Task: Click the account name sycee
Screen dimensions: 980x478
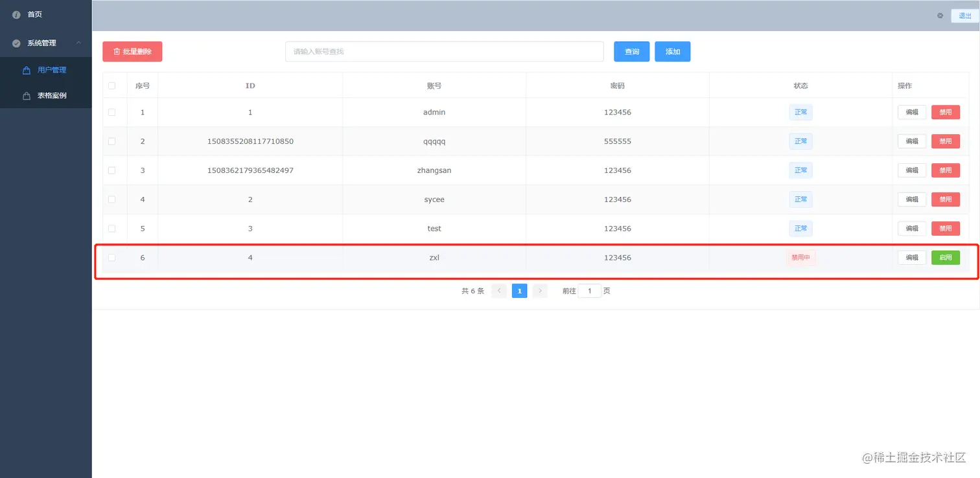Action: [434, 199]
